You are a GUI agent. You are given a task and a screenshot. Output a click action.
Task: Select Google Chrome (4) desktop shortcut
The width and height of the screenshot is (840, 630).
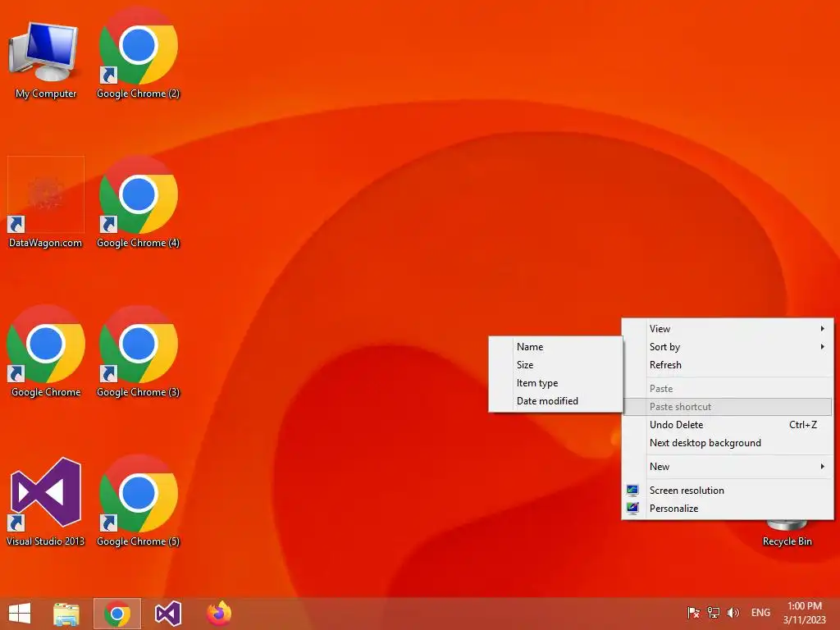[x=138, y=203]
